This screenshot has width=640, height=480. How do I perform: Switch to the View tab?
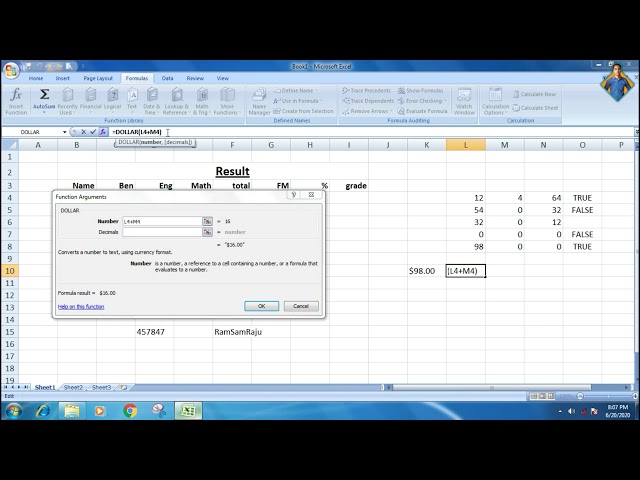point(222,78)
